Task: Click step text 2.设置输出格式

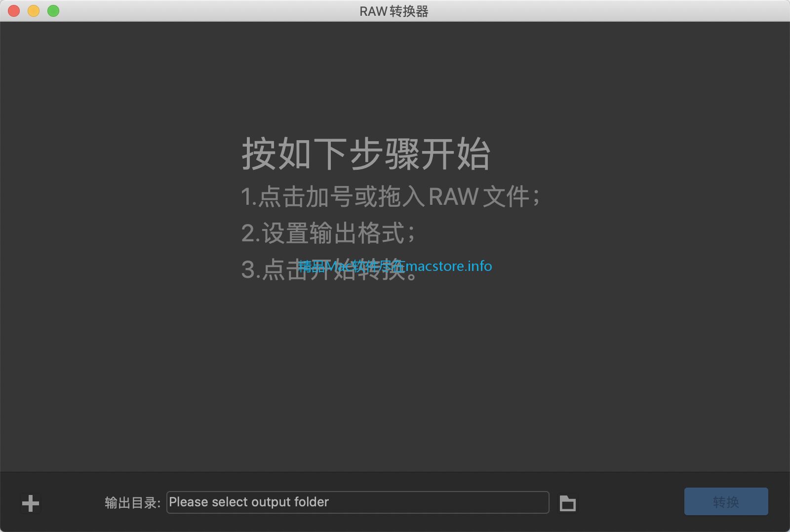Action: click(328, 233)
